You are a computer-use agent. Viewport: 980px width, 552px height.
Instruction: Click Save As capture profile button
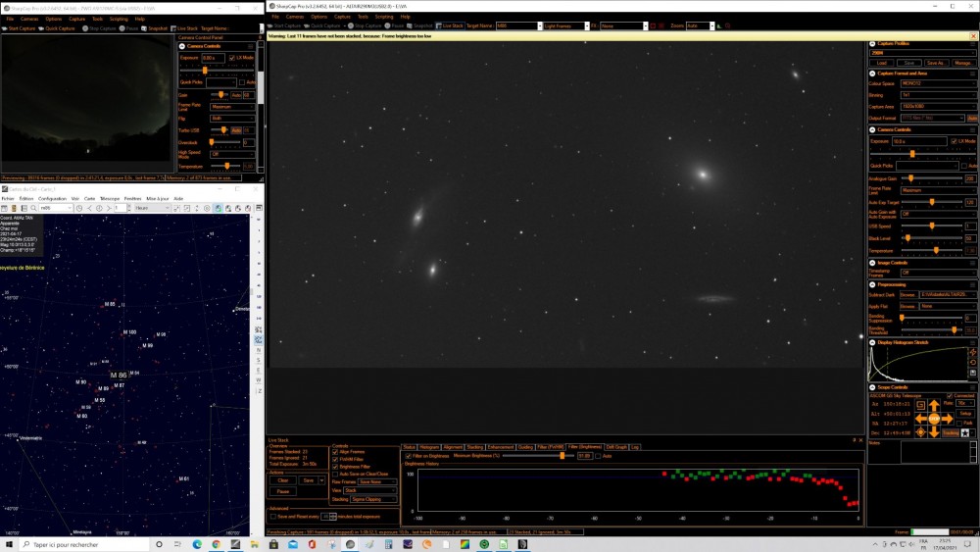pos(936,63)
